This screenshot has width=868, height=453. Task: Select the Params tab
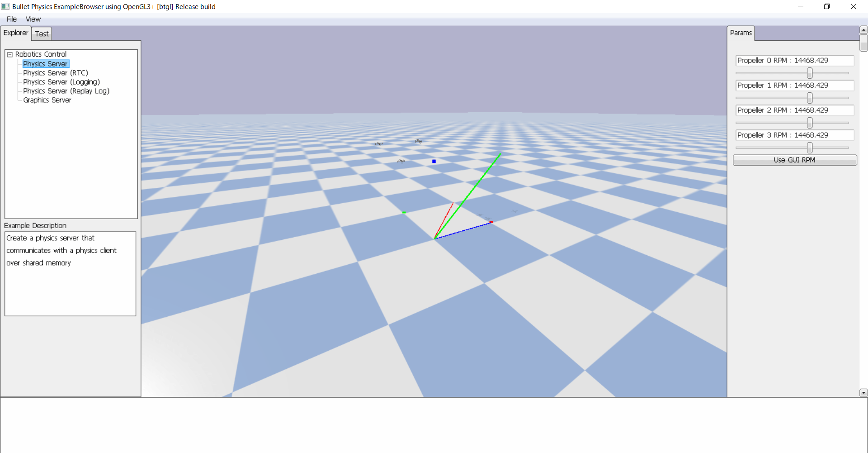pyautogui.click(x=741, y=33)
